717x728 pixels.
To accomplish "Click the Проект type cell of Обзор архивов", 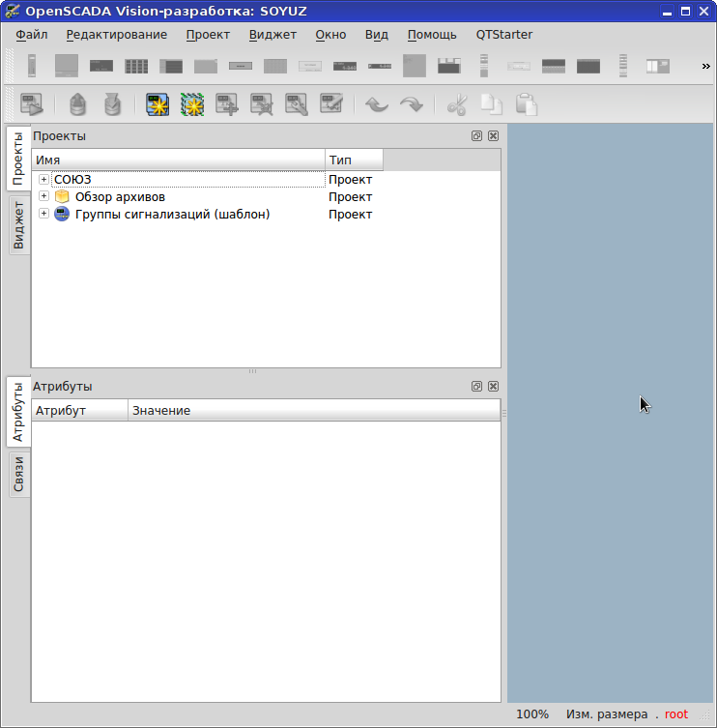I will [x=351, y=197].
